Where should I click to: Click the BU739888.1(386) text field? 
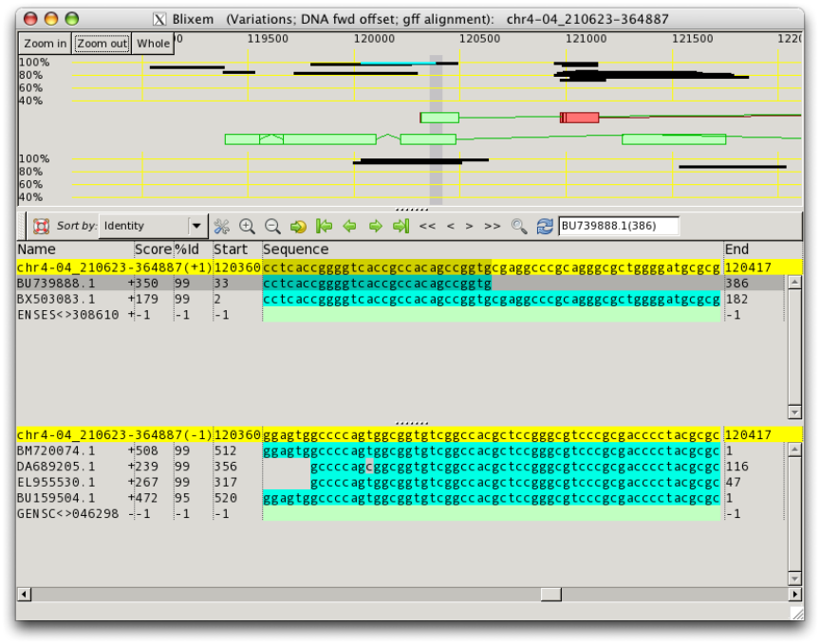[x=619, y=227]
